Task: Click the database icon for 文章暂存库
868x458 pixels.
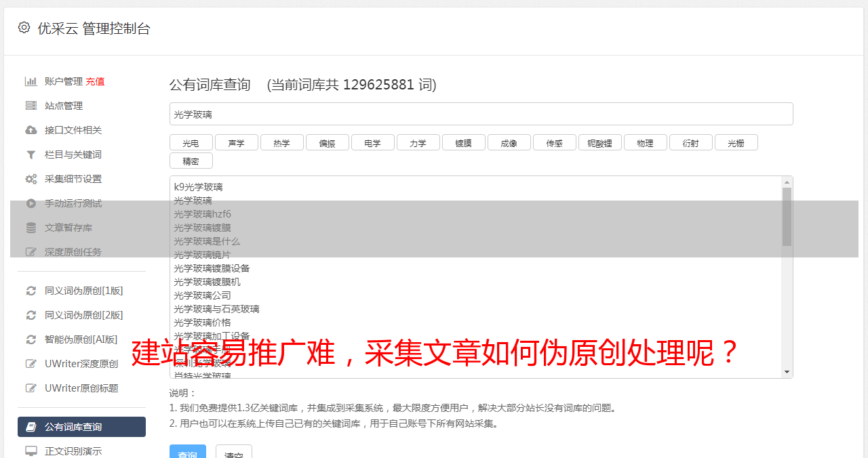Action: (x=31, y=228)
